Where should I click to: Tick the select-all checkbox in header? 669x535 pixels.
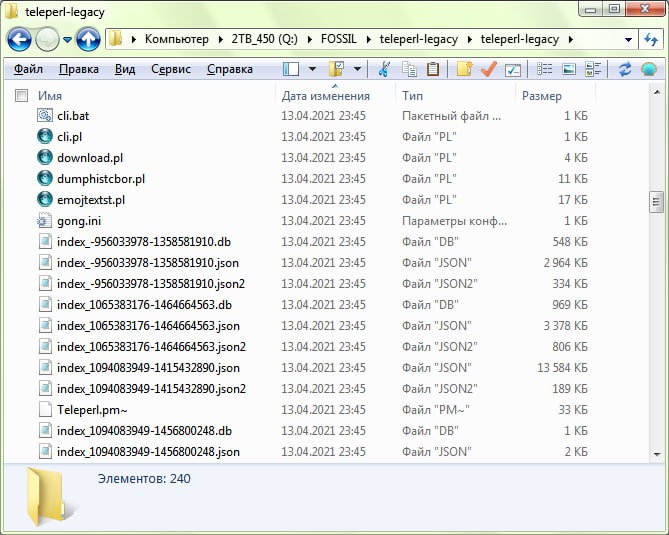tap(21, 95)
